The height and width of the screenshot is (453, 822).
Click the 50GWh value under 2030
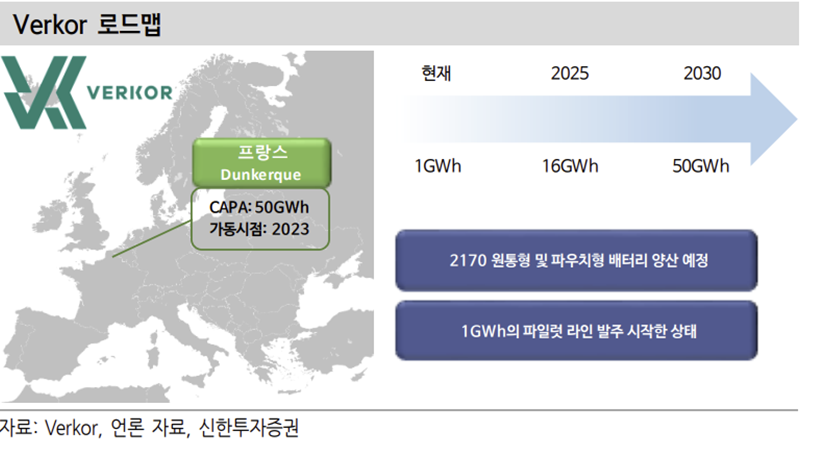click(x=701, y=166)
